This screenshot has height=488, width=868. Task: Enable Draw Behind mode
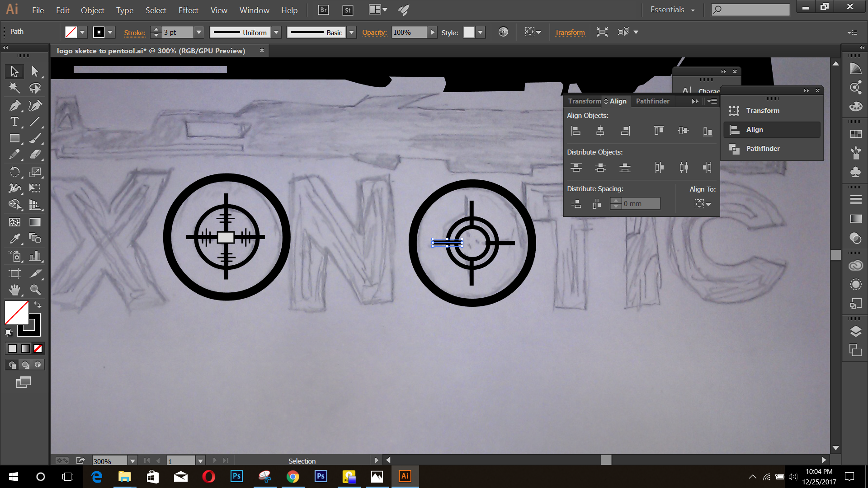pos(25,365)
